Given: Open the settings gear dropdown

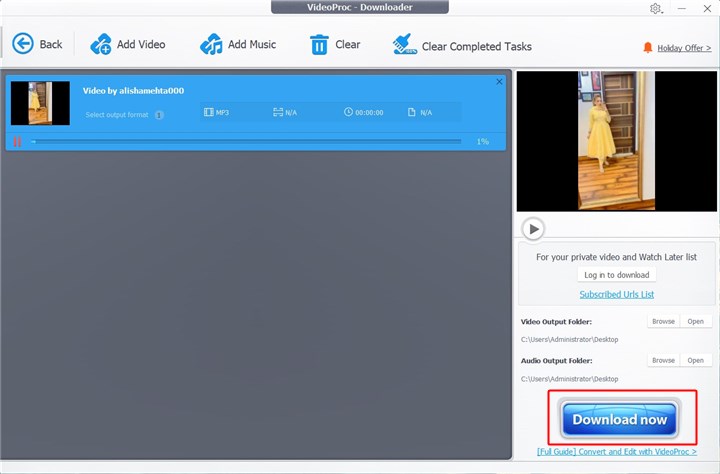Looking at the screenshot, I should coord(657,8).
